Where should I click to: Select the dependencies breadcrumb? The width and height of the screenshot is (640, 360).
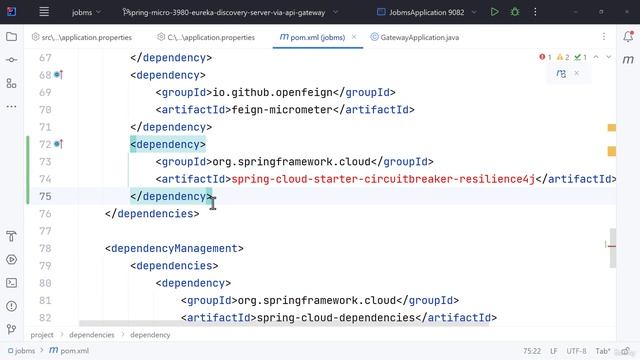click(92, 335)
